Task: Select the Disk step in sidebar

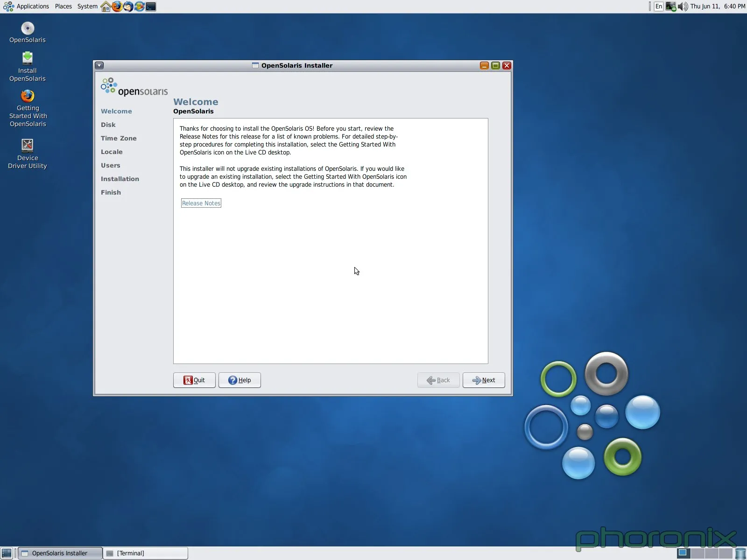Action: tap(108, 125)
